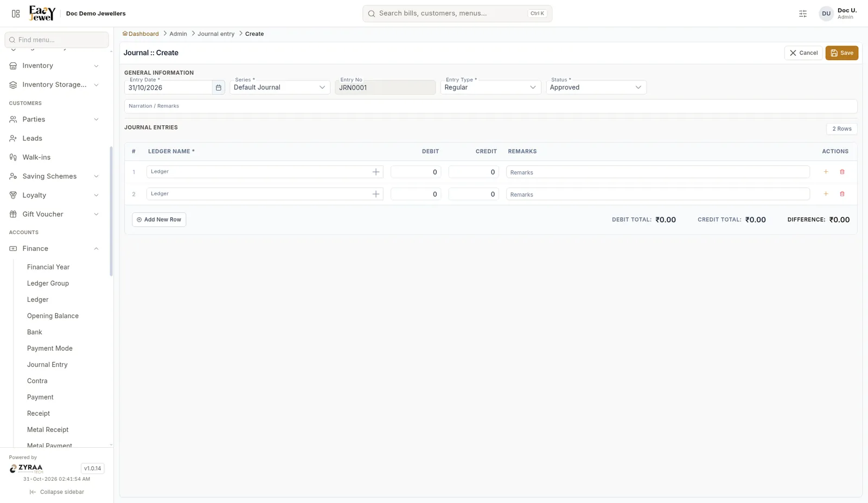Screen dimensions: 868x503
Task: Open Ledger Group in the Finance submenu
Action: 48,283
